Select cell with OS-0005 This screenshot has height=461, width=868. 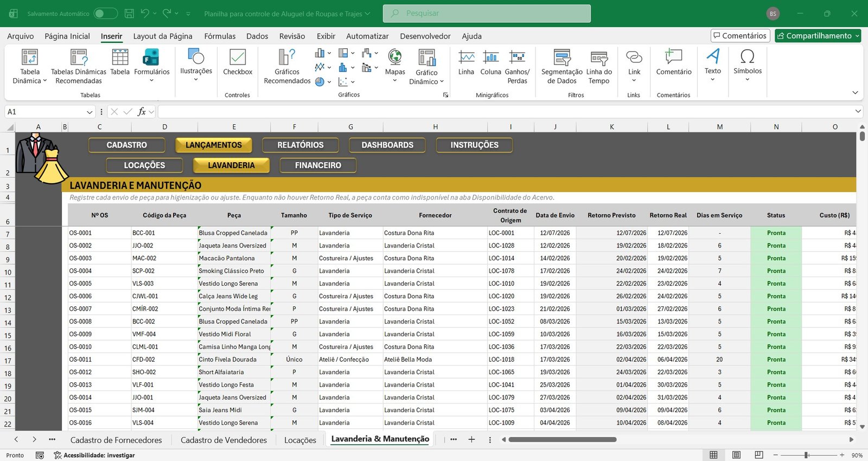coord(99,284)
